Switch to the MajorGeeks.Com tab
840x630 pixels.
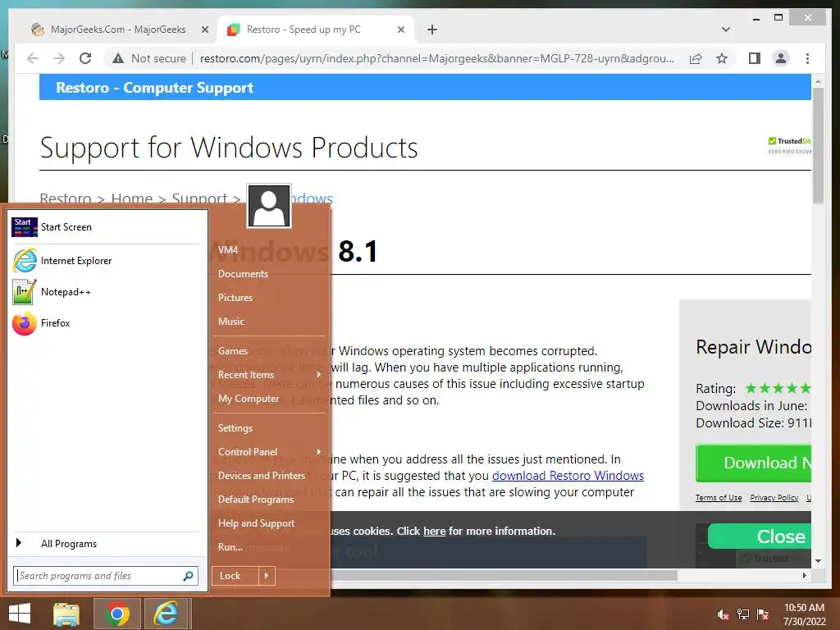tap(118, 30)
